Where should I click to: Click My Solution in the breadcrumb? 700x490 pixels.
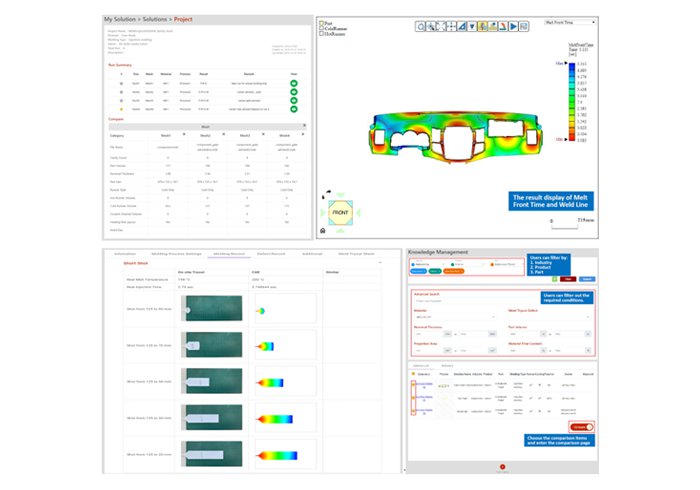[120, 19]
